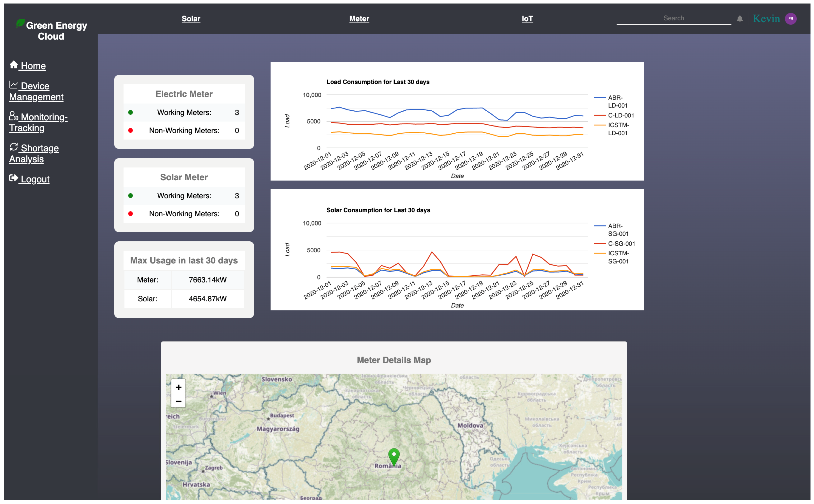The height and width of the screenshot is (504, 814).
Task: Click the green leaf logo icon
Action: pyautogui.click(x=20, y=23)
